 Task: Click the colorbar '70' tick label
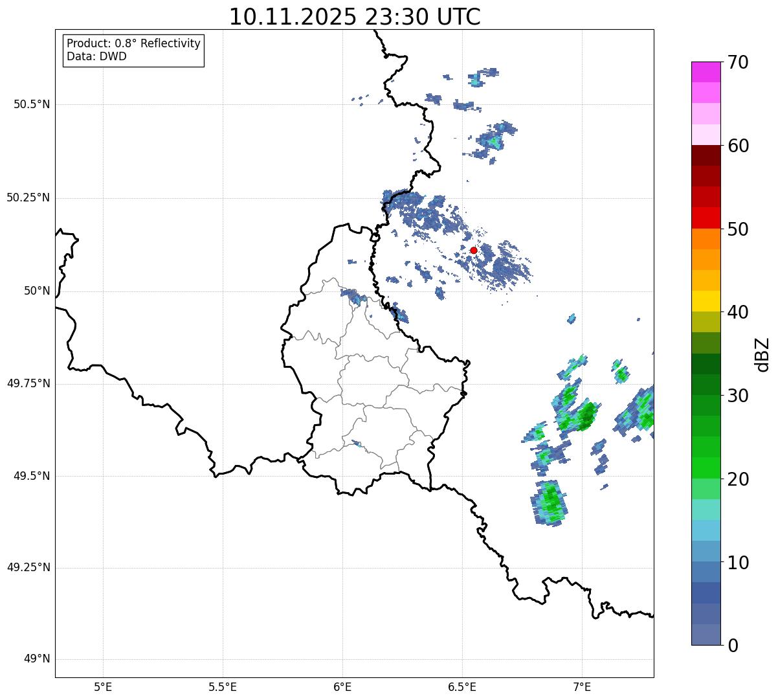(x=737, y=63)
